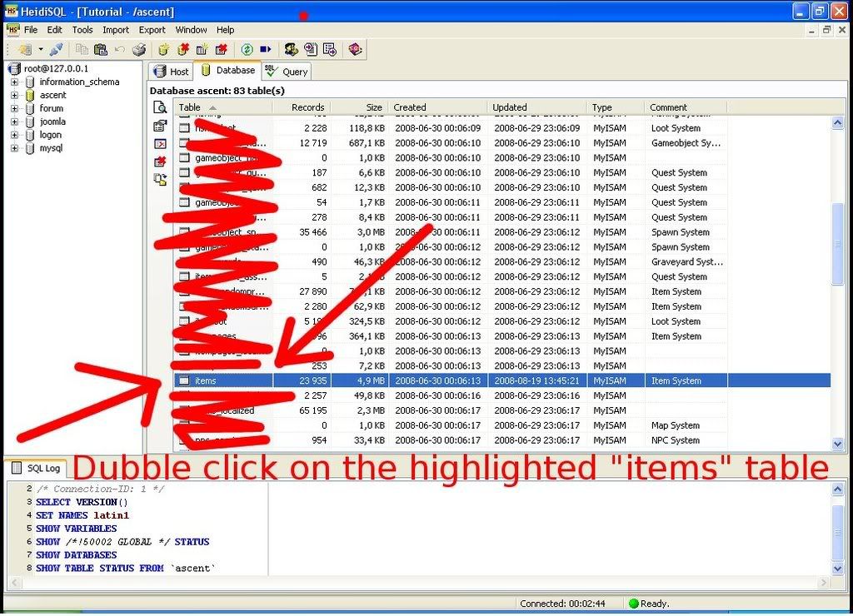Switch to the Query tab

pyautogui.click(x=287, y=72)
